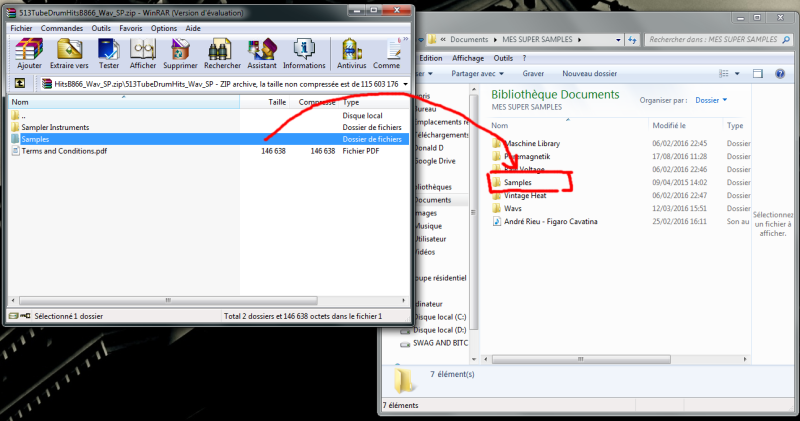The height and width of the screenshot is (421, 800).
Task: Open the Aide menu in WinRAR
Action: (193, 28)
